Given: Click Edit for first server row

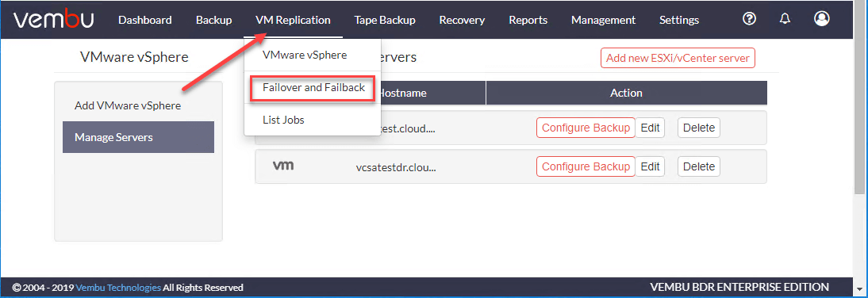Looking at the screenshot, I should pyautogui.click(x=650, y=128).
